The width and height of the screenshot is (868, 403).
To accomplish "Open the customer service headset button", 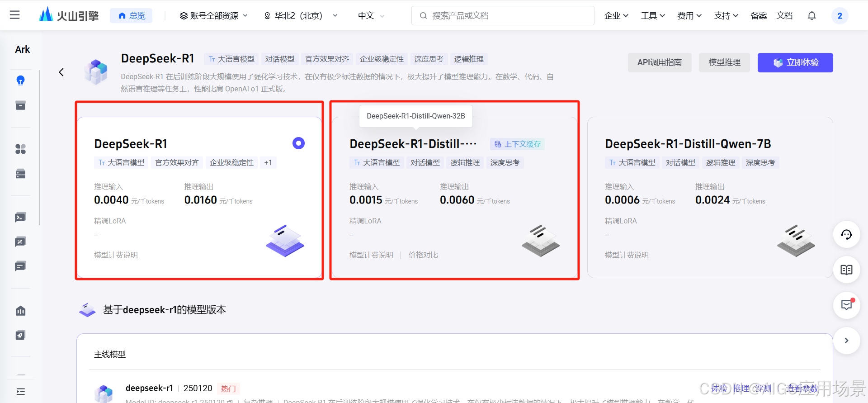I will pyautogui.click(x=846, y=234).
